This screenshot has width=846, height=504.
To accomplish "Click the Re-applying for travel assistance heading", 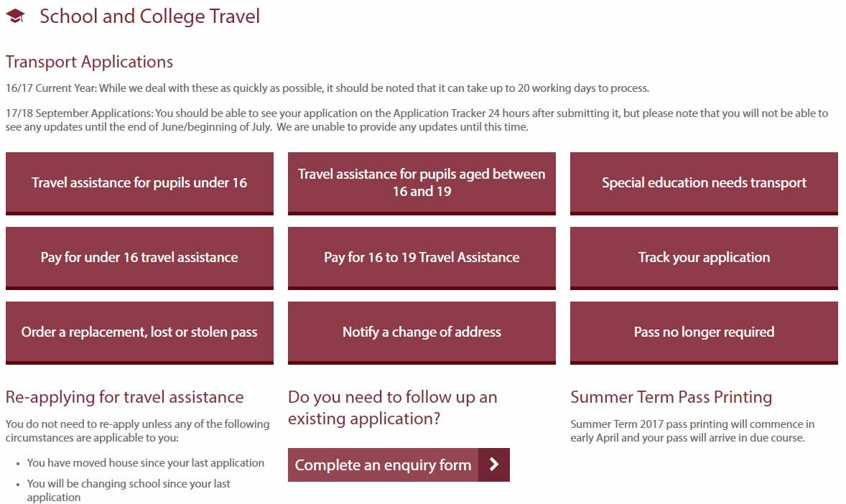I will pos(125,397).
